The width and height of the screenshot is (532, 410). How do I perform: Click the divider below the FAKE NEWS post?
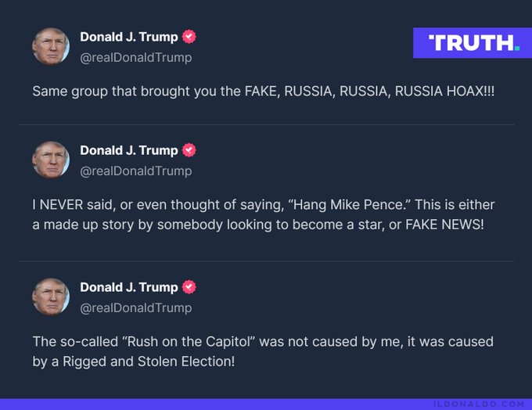tap(266, 261)
